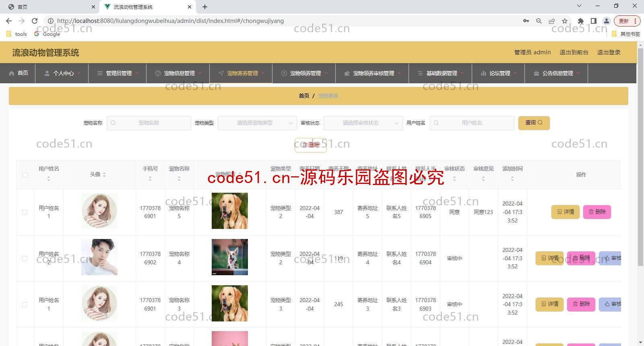Click the icon beside 宠物信息管理
The width and height of the screenshot is (644, 346).
pyautogui.click(x=158, y=73)
